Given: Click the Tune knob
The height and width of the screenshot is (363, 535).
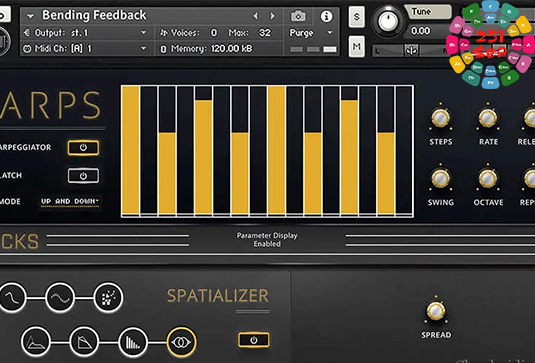Looking at the screenshot, I should pos(388,21).
